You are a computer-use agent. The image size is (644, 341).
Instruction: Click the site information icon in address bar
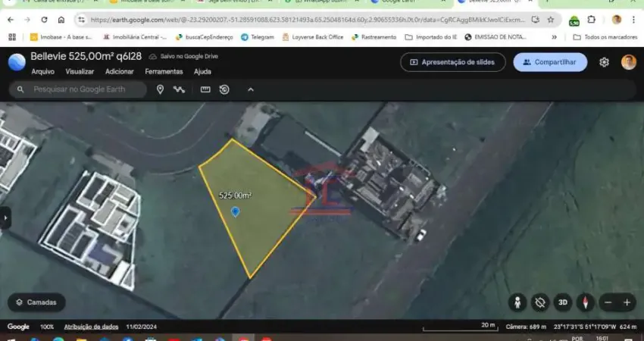82,20
